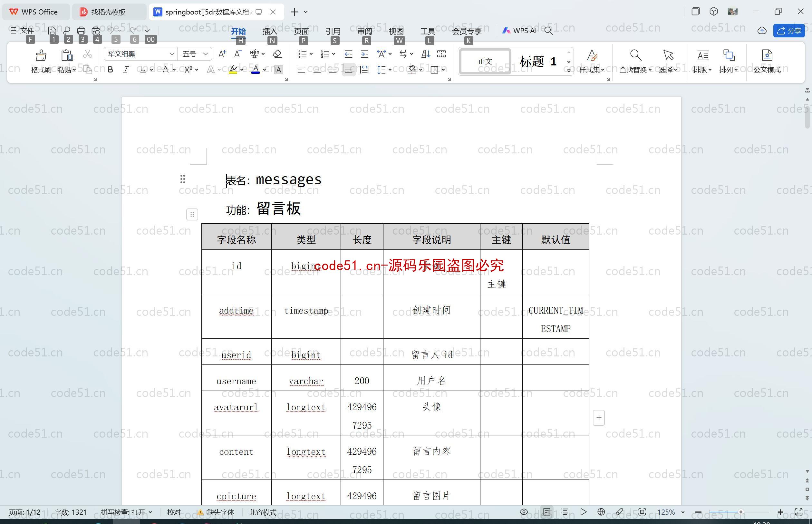This screenshot has width=812, height=524.
Task: Expand the line spacing dropdown
Action: pos(390,70)
